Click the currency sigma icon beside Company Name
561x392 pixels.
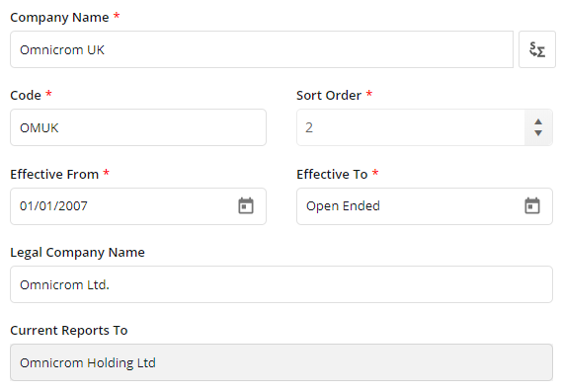537,49
